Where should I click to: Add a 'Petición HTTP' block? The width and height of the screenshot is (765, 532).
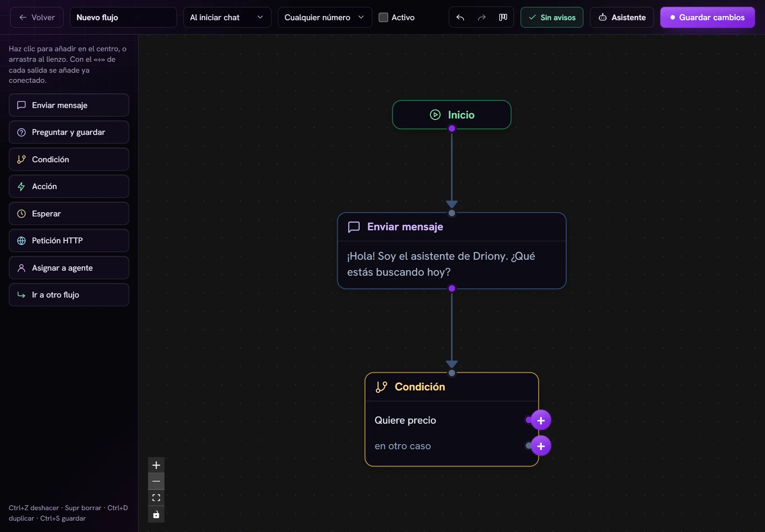(x=69, y=241)
